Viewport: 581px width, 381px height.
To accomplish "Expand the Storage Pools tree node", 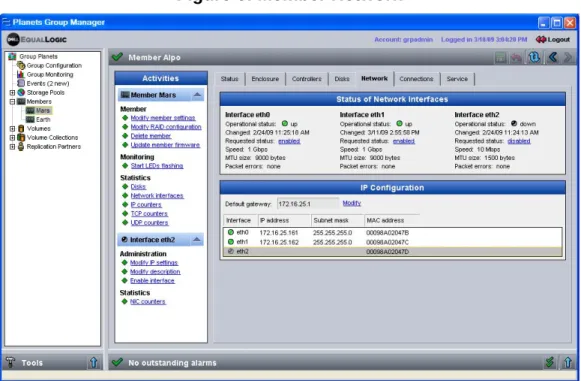I will pos(12,92).
